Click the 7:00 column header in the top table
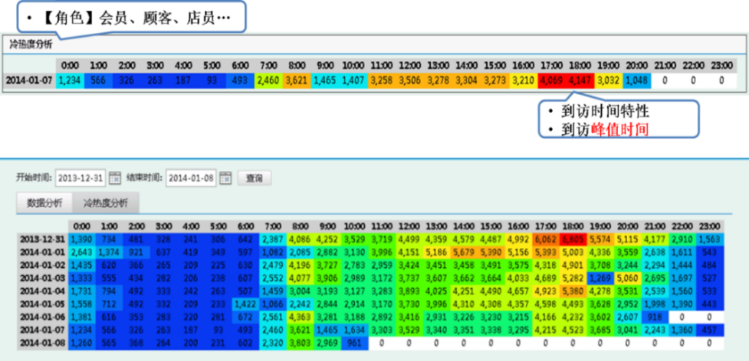 coord(268,65)
